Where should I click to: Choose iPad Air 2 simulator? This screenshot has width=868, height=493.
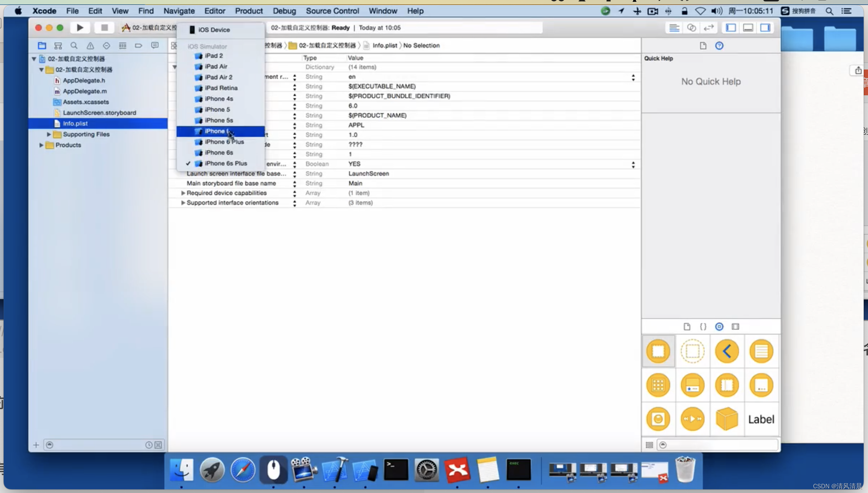point(220,77)
